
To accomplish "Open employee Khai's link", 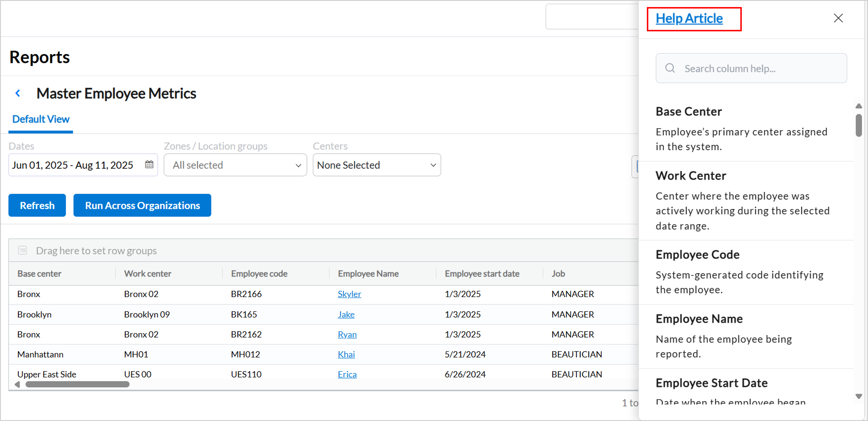I will (x=346, y=354).
